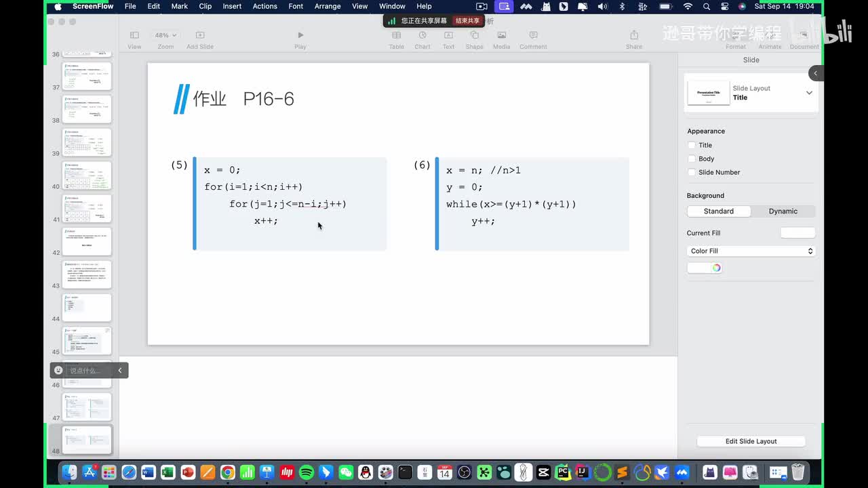Open WeChat from the Dock
Screen dimensions: 868x488
[x=346, y=472]
